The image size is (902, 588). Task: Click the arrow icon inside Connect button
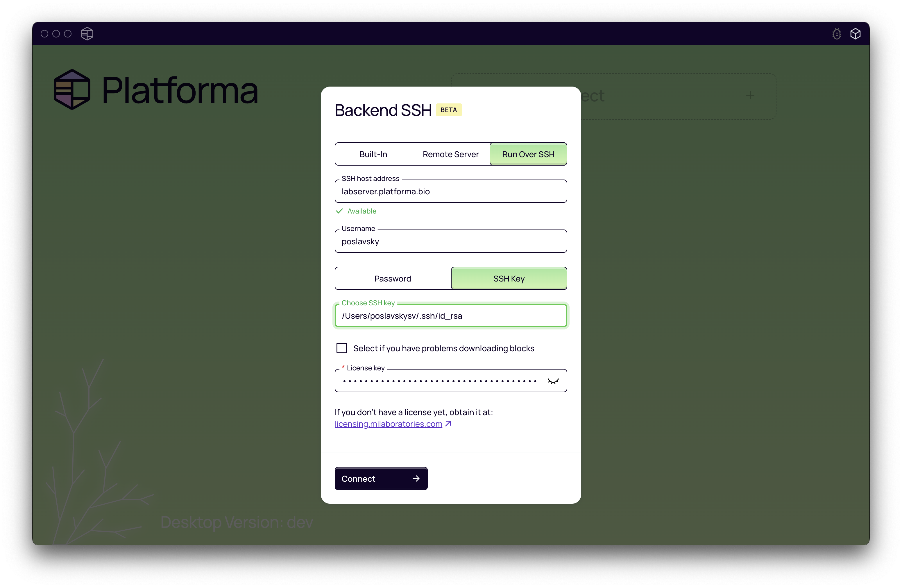click(416, 478)
